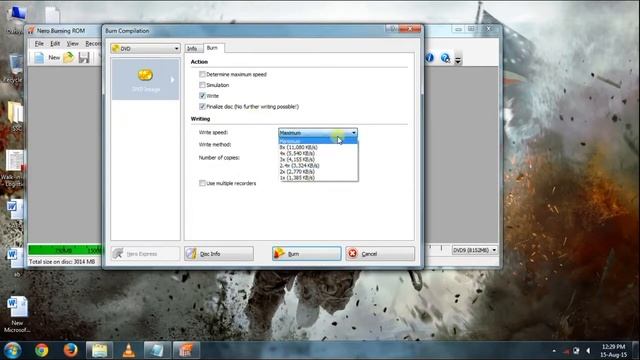
Task: Click the green disc capacity bar
Action: tap(65, 250)
